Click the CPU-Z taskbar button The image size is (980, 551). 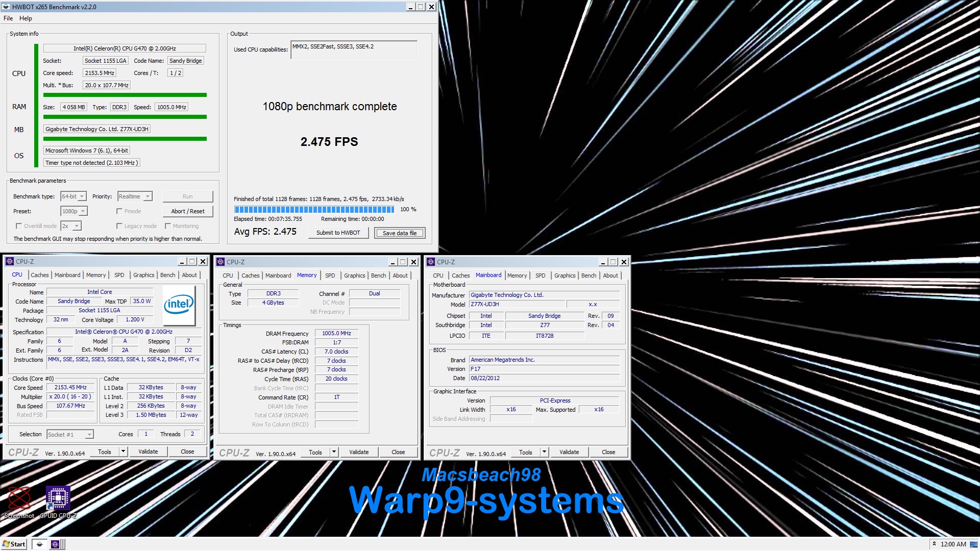tap(56, 544)
